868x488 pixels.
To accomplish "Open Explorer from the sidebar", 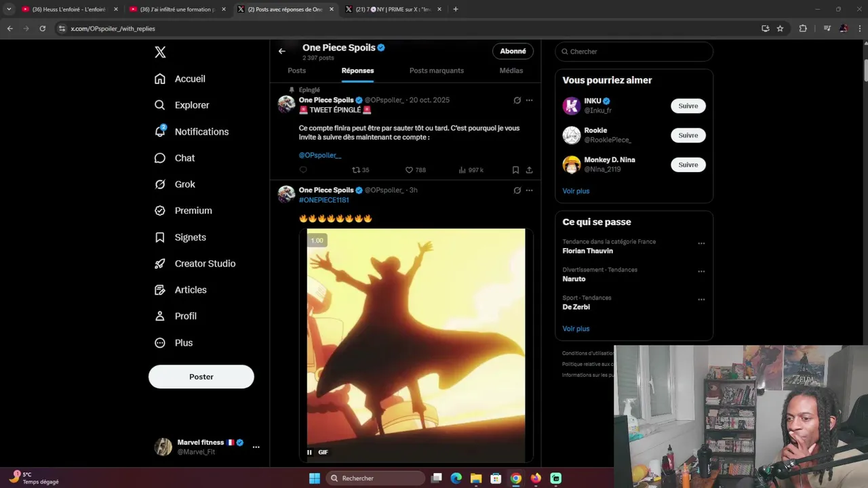I will [x=182, y=105].
